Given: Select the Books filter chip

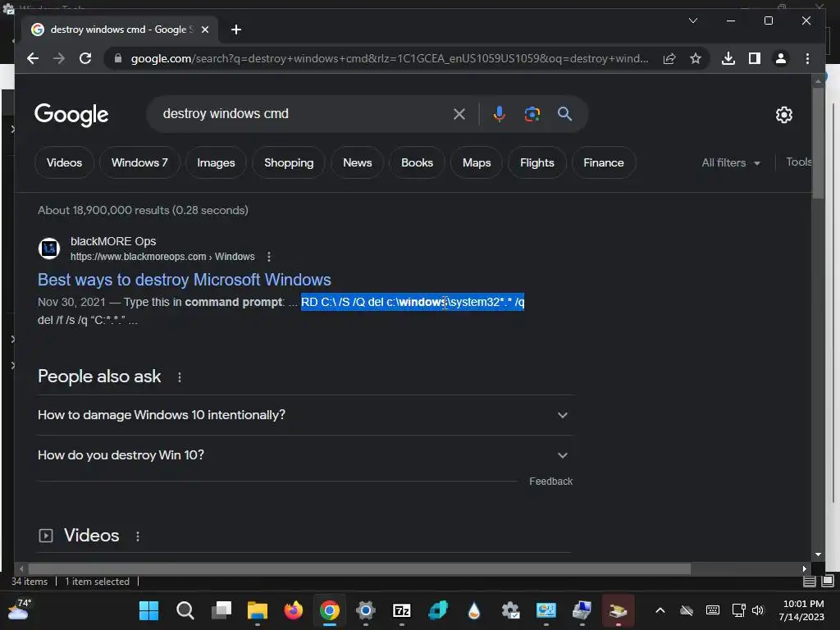Looking at the screenshot, I should 417,162.
